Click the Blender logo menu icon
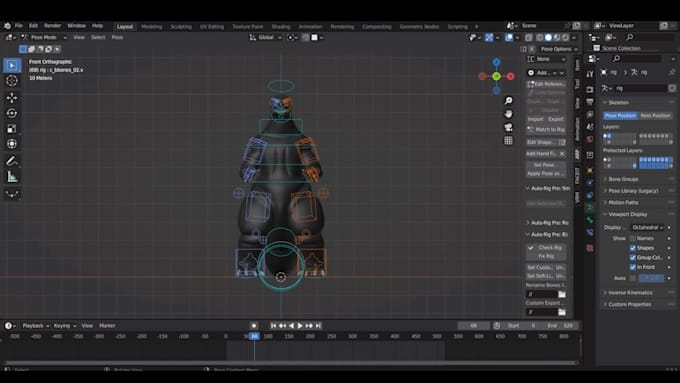Image resolution: width=680 pixels, height=383 pixels. (7, 26)
